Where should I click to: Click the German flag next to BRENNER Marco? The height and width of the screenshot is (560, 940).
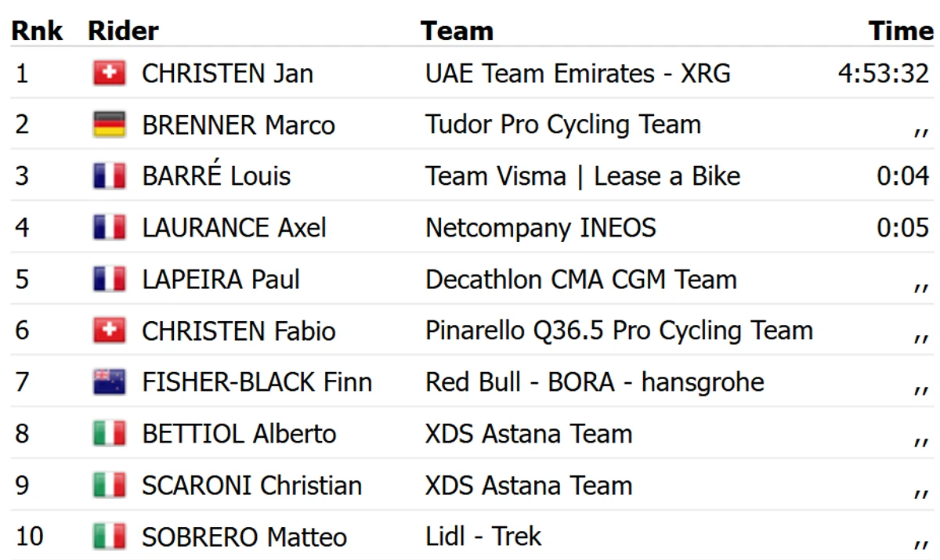[x=109, y=125]
